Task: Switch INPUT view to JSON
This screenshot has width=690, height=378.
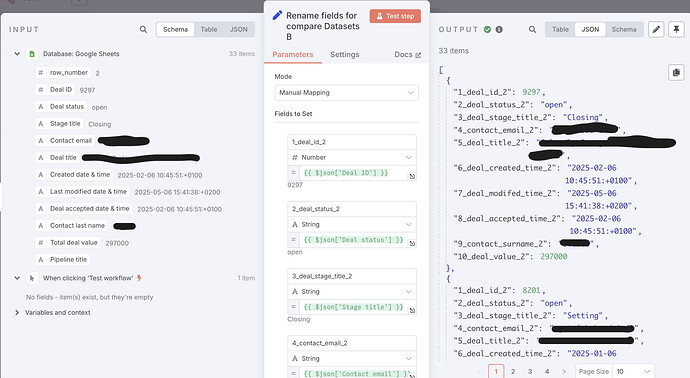Action: coord(239,29)
